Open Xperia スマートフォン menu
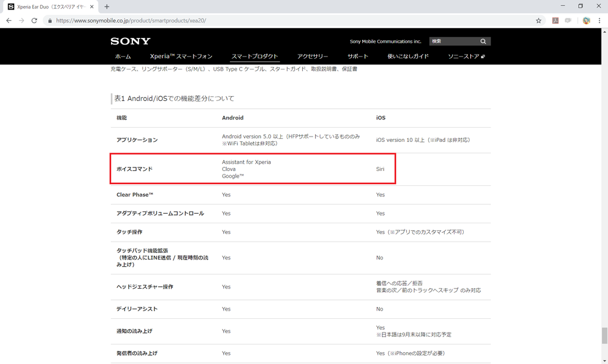The width and height of the screenshot is (608, 364). 181,56
